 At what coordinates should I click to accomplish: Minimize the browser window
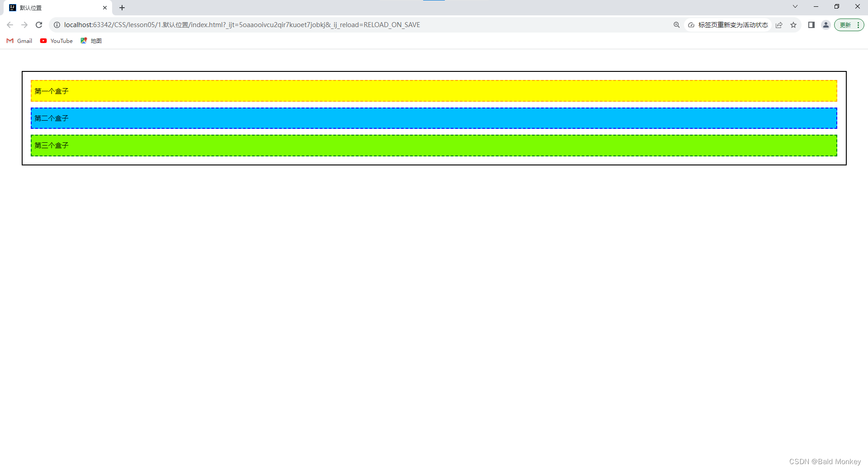pos(816,6)
